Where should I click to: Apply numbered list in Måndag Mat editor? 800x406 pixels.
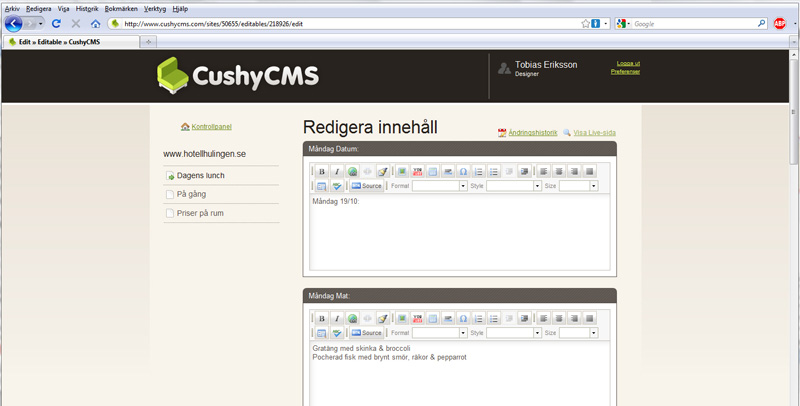[x=479, y=318]
